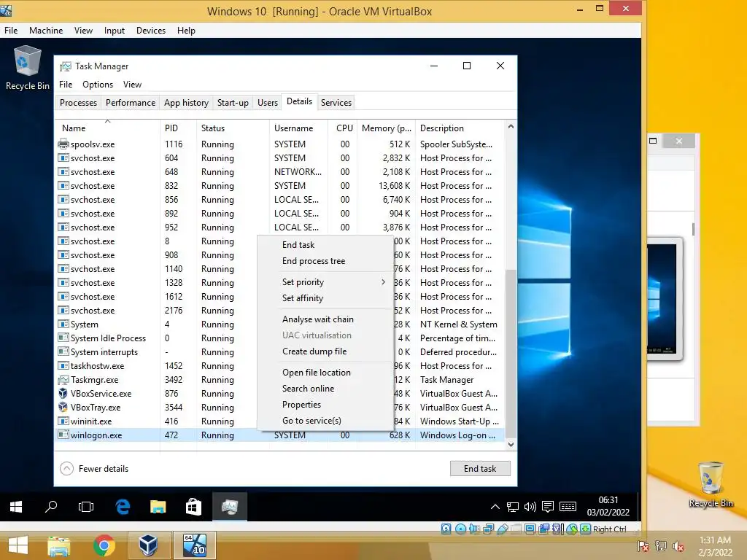This screenshot has height=560, width=747.
Task: Open the guest taskbar search magnifier
Action: coord(51,507)
